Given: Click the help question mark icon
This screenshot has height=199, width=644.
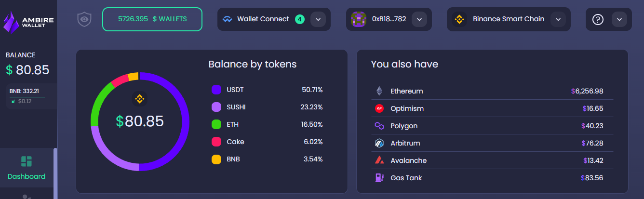Looking at the screenshot, I should pyautogui.click(x=598, y=19).
